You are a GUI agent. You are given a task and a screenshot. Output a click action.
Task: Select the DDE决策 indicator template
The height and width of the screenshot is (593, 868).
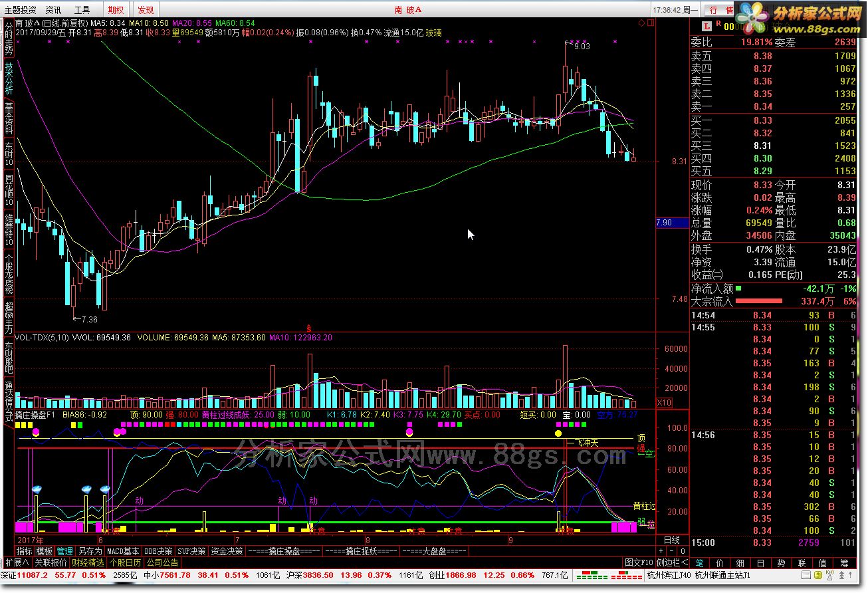pyautogui.click(x=159, y=552)
